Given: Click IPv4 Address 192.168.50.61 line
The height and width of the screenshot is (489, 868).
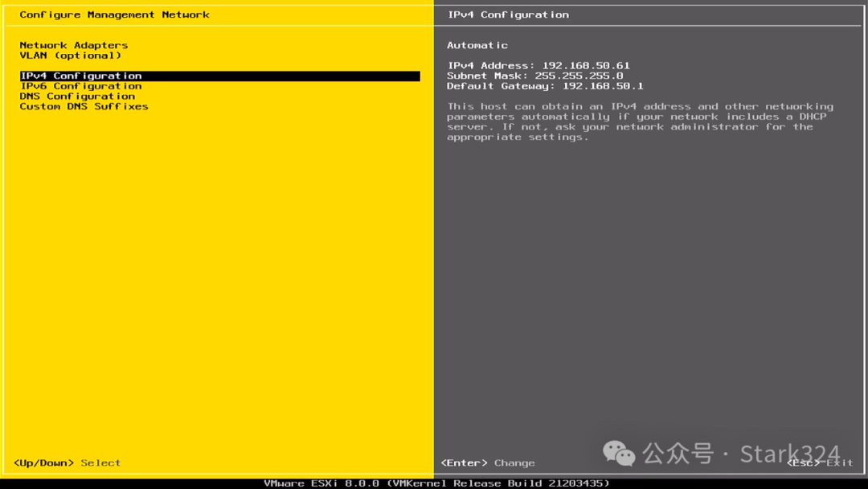Looking at the screenshot, I should (x=538, y=65).
